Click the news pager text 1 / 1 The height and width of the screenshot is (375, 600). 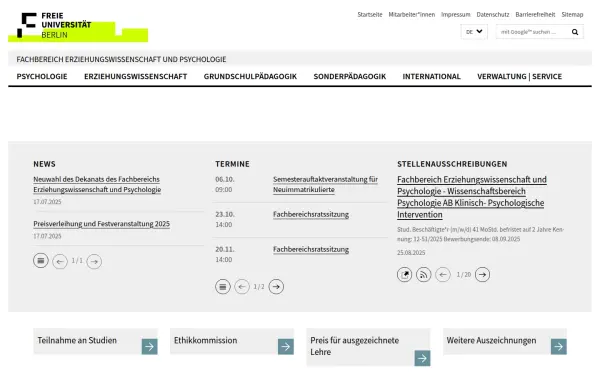77,261
